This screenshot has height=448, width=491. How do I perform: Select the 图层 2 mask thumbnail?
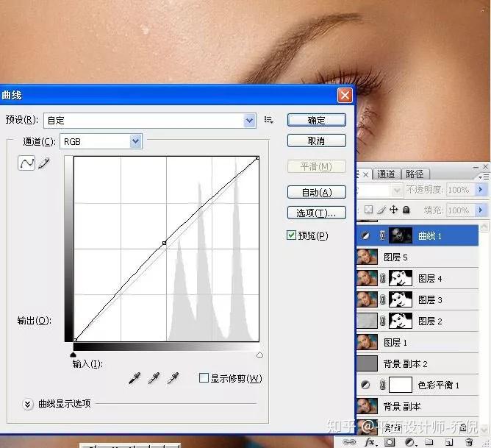click(400, 321)
